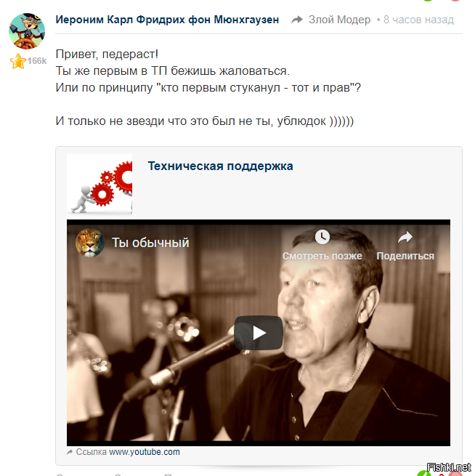475x476 pixels.
Task: Click the Поделиться share arrow icon
Action: (x=405, y=237)
